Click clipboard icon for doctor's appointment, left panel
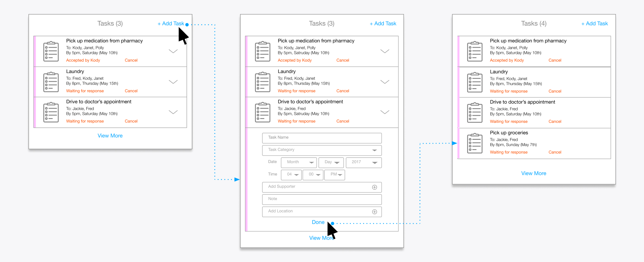The height and width of the screenshot is (262, 644). click(51, 112)
